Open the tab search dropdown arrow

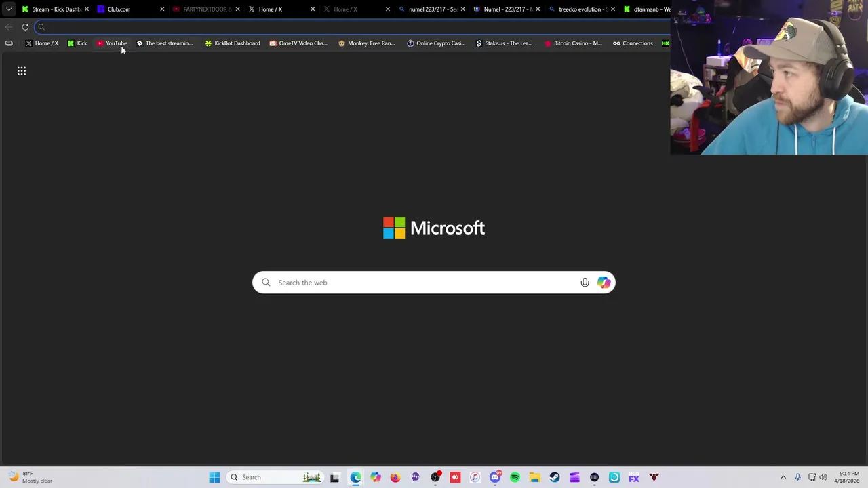click(x=9, y=9)
